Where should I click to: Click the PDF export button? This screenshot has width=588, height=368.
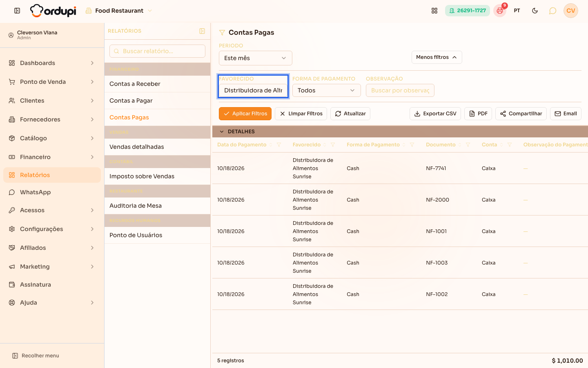coord(478,114)
